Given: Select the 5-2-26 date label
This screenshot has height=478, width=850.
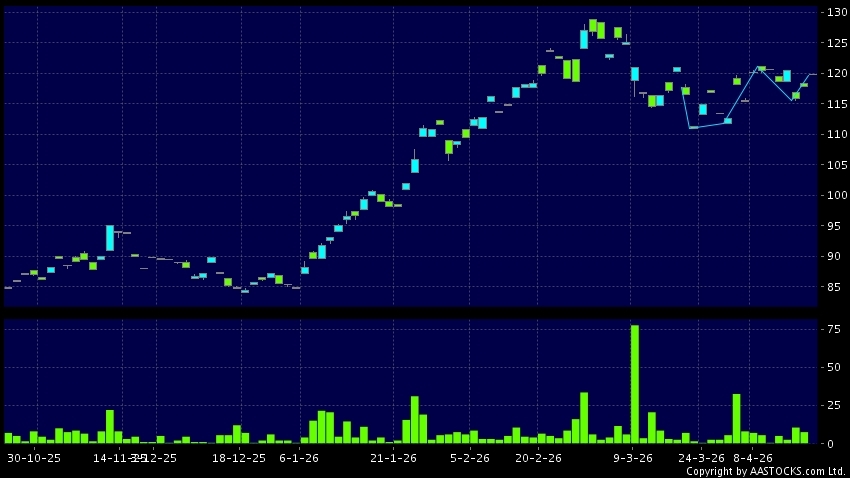Looking at the screenshot, I should click(469, 458).
